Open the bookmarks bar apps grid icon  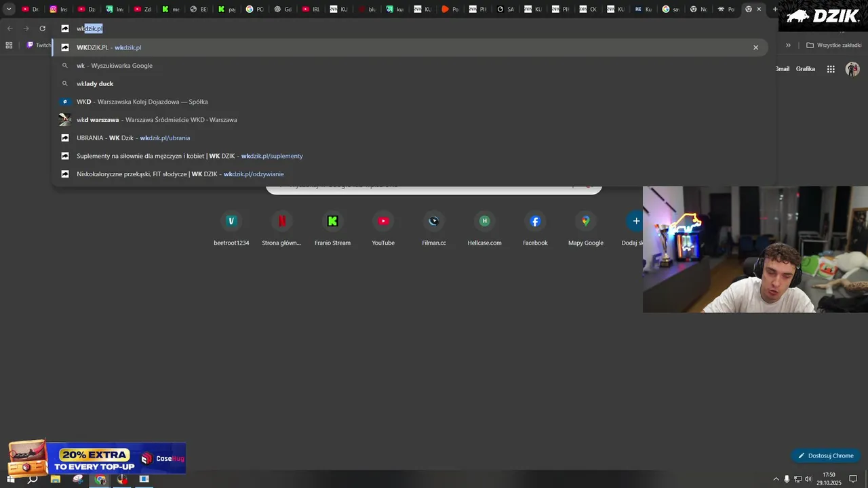(x=9, y=45)
